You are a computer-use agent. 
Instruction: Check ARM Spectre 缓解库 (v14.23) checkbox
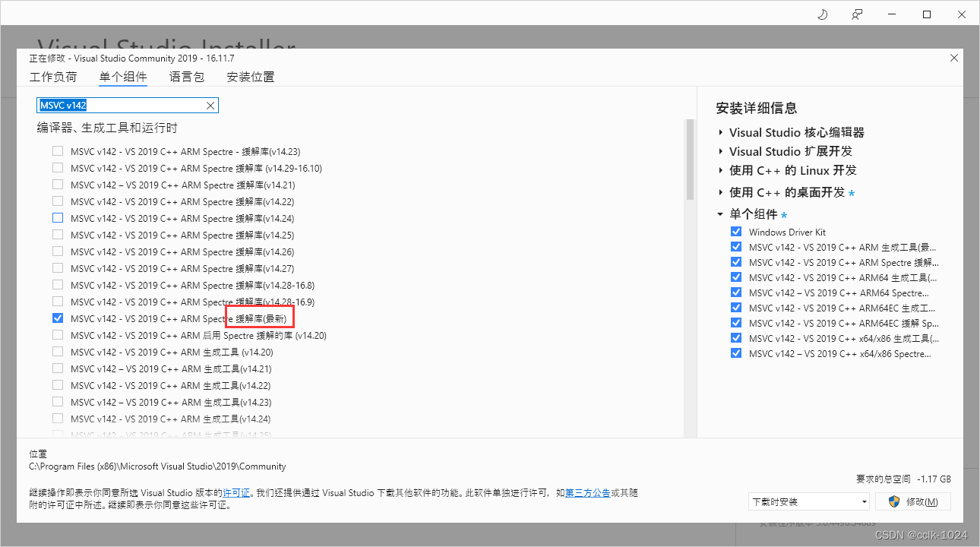58,151
